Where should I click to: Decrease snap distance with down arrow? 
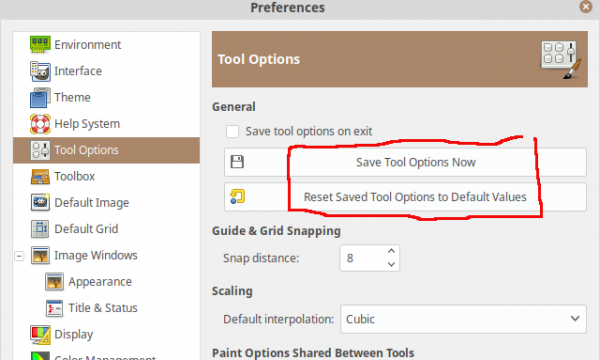(x=391, y=264)
